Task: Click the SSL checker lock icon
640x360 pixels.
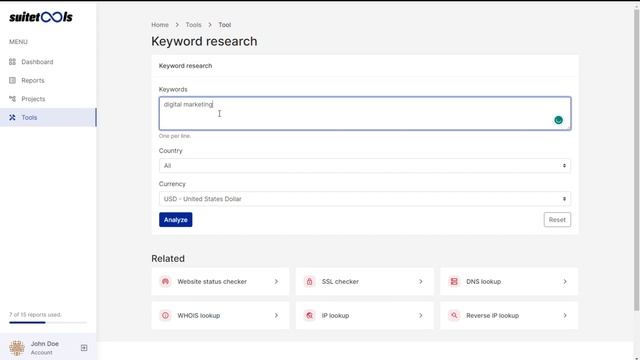Action: click(x=309, y=282)
